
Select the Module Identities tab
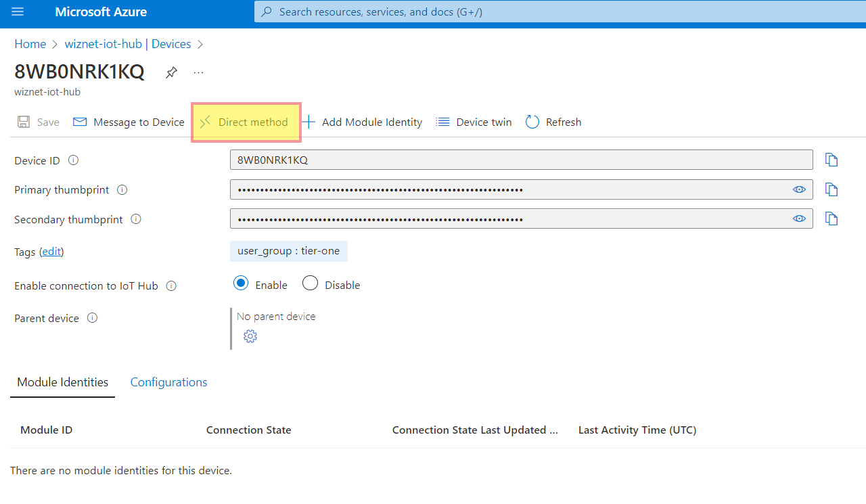click(x=62, y=382)
